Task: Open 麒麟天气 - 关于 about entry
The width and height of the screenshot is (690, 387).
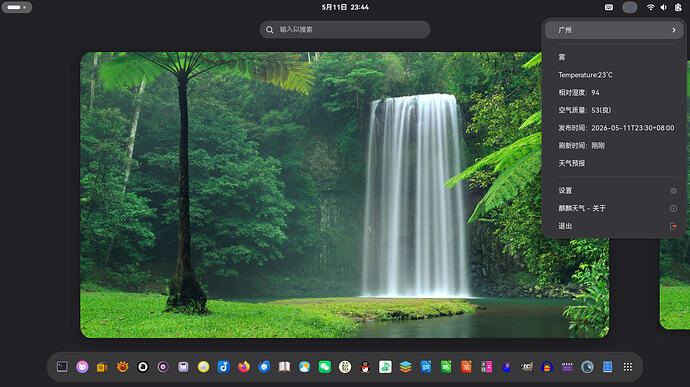Action: (614, 208)
